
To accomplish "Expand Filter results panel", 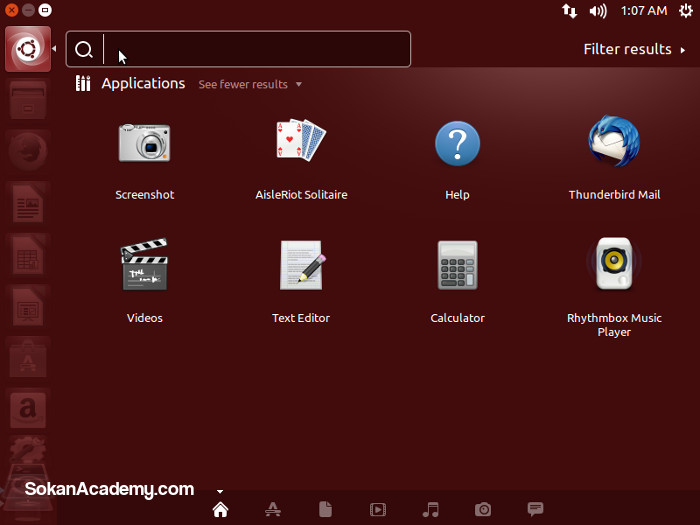I will (634, 49).
